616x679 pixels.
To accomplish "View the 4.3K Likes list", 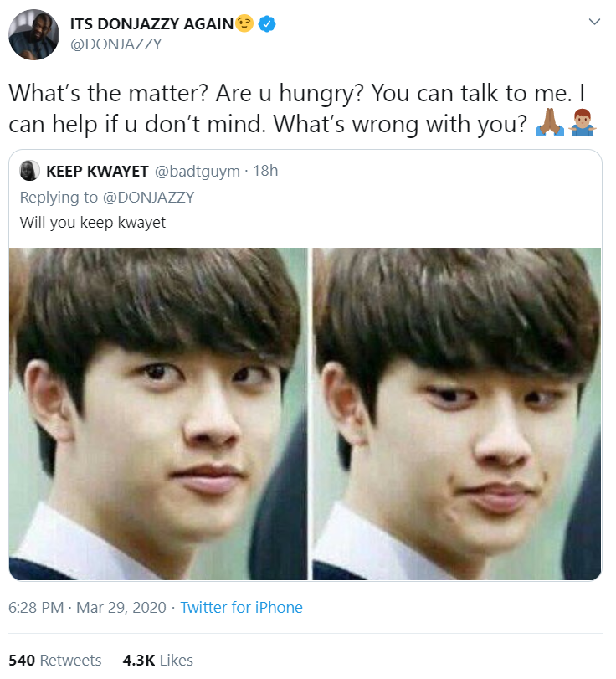I will coord(158,661).
